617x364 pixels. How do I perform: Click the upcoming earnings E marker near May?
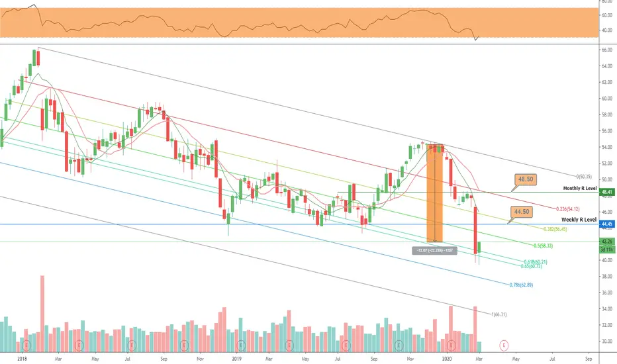tap(504, 345)
